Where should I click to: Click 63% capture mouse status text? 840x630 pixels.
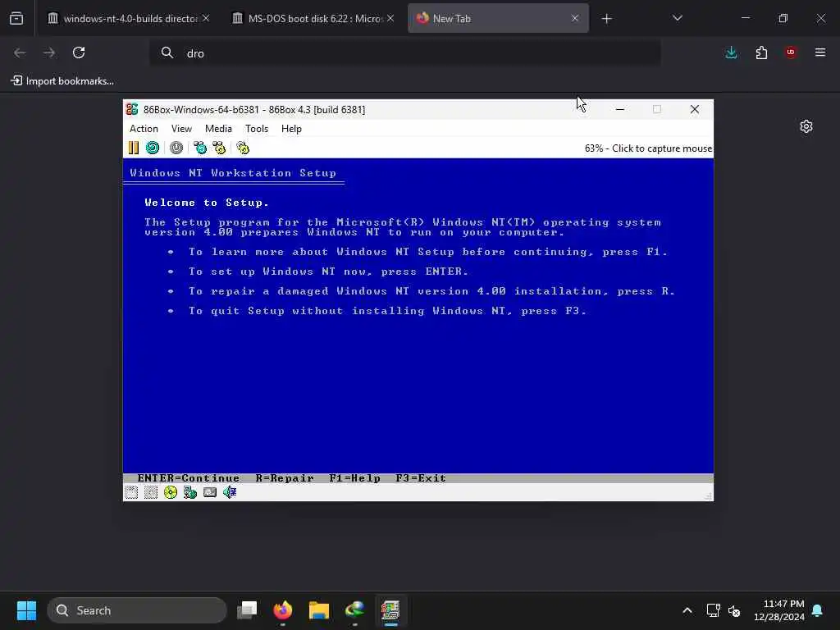coord(648,148)
